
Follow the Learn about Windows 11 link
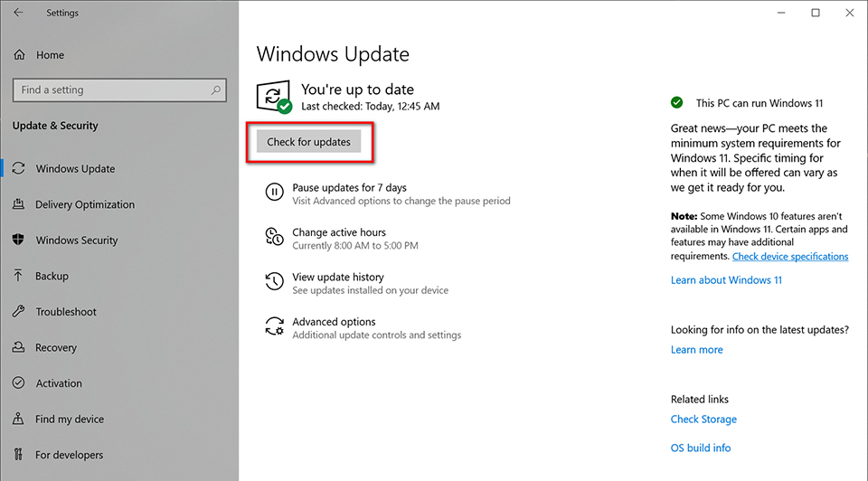(x=726, y=280)
